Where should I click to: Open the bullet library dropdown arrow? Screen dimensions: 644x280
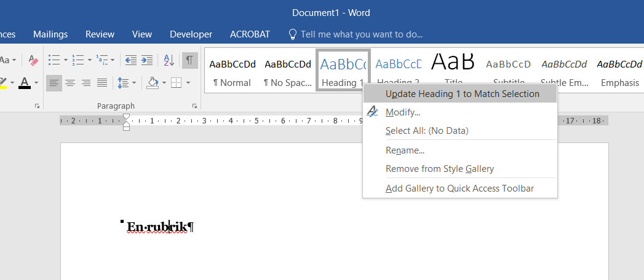coord(66,60)
